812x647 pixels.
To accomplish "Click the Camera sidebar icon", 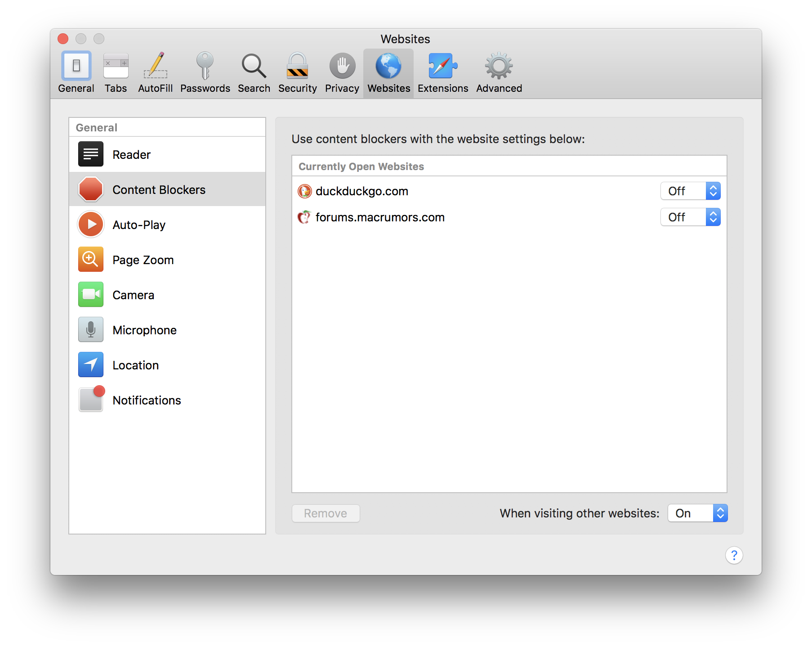I will tap(91, 295).
